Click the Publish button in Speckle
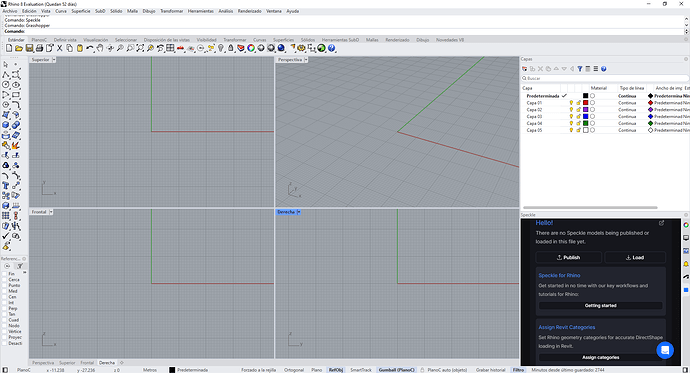This screenshot has height=373, width=690. tap(569, 257)
